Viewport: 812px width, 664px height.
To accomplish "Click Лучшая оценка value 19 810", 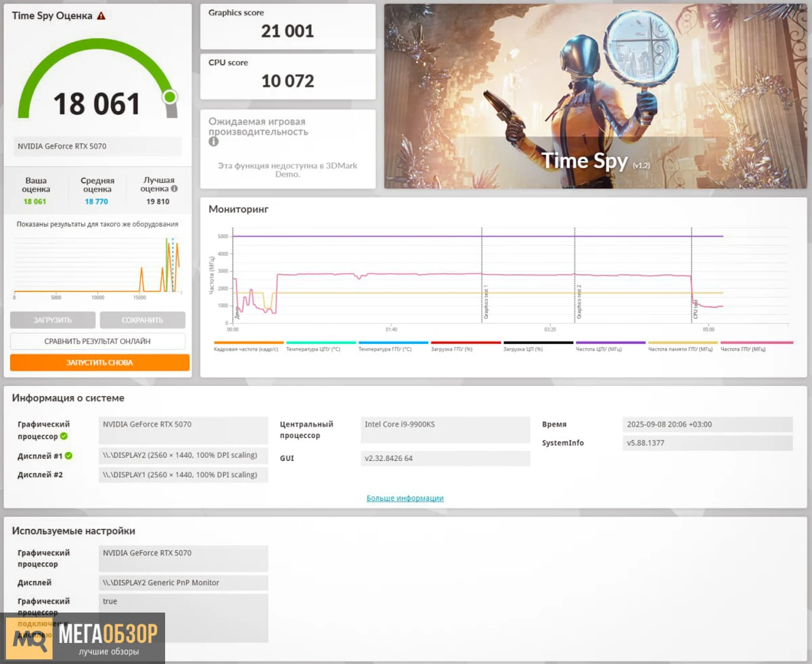I will point(158,202).
